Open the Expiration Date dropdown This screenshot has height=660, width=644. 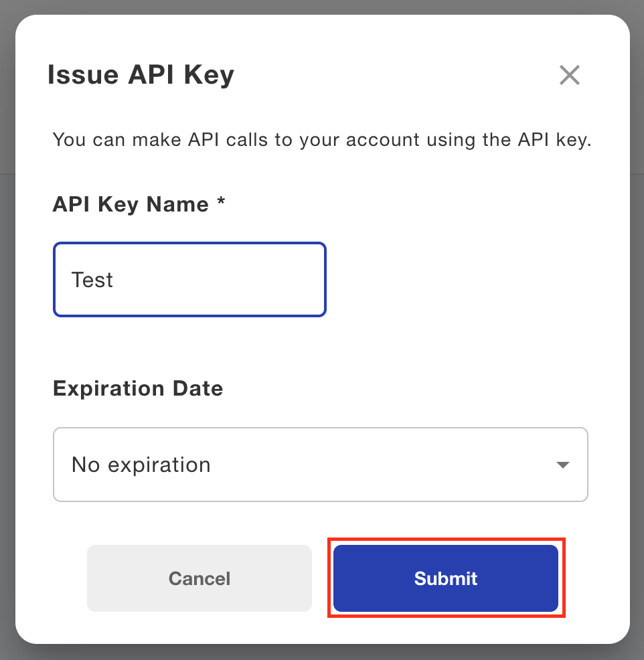click(320, 465)
